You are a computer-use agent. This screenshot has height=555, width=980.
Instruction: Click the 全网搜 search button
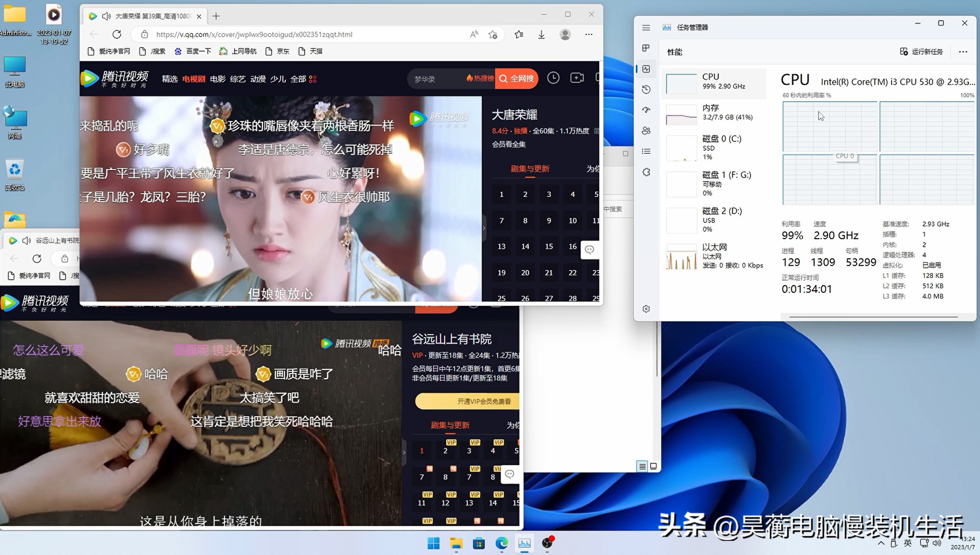516,78
